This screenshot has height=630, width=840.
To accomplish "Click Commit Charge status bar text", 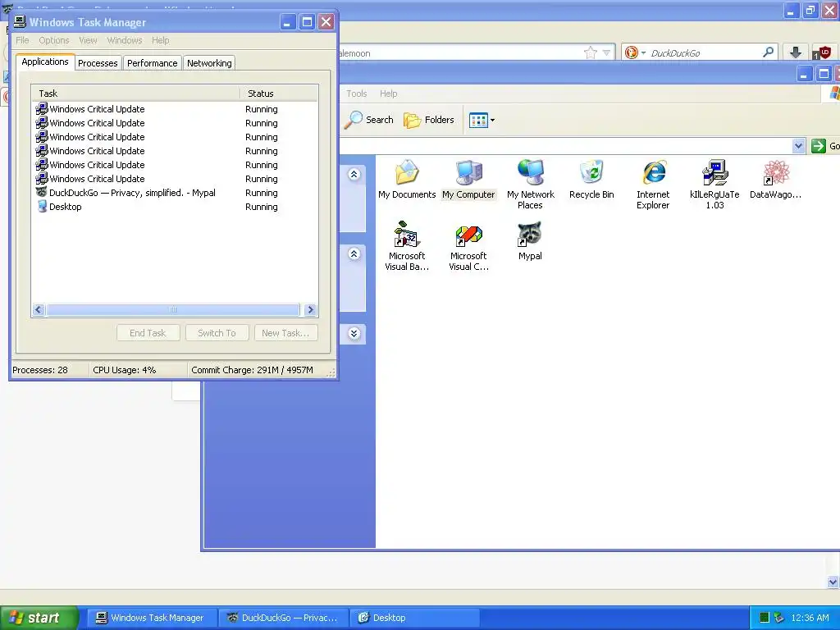I will (252, 370).
